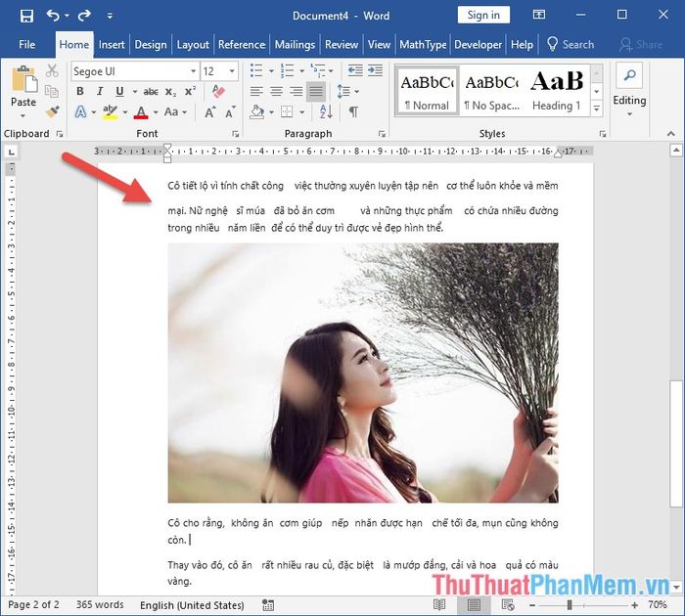This screenshot has height=616, width=685.
Task: Switch to the Review tab
Action: click(x=342, y=44)
